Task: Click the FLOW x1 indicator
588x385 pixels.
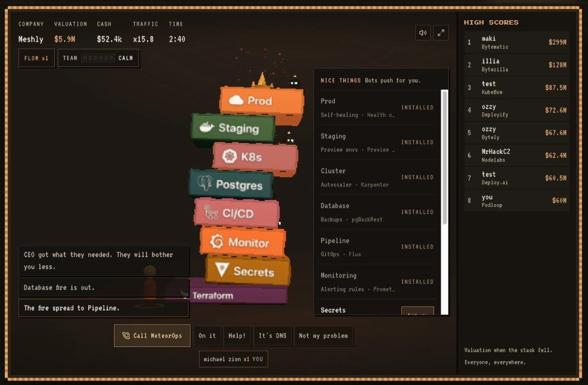Action: point(36,58)
